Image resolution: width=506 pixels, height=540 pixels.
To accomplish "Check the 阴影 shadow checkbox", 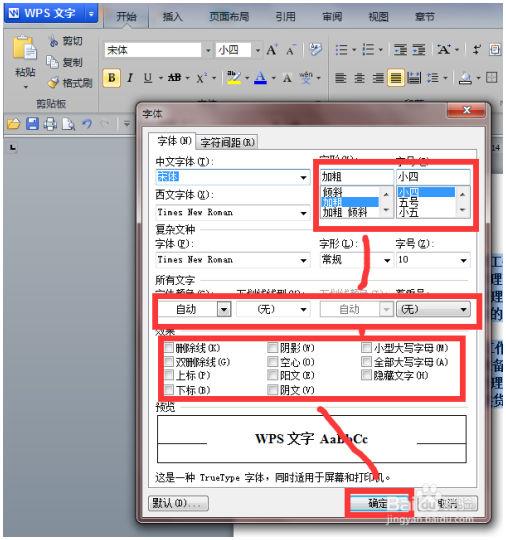I will click(x=272, y=347).
